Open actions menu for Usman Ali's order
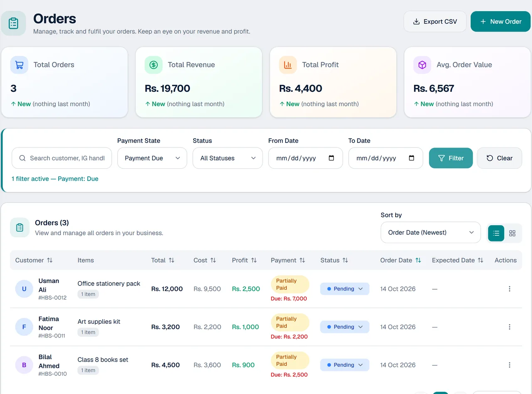The image size is (532, 394). [x=510, y=289]
